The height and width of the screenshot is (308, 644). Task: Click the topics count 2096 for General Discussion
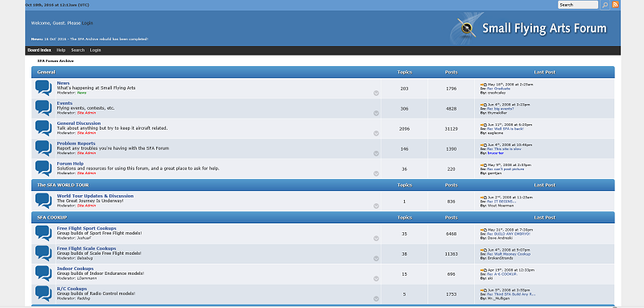point(405,129)
